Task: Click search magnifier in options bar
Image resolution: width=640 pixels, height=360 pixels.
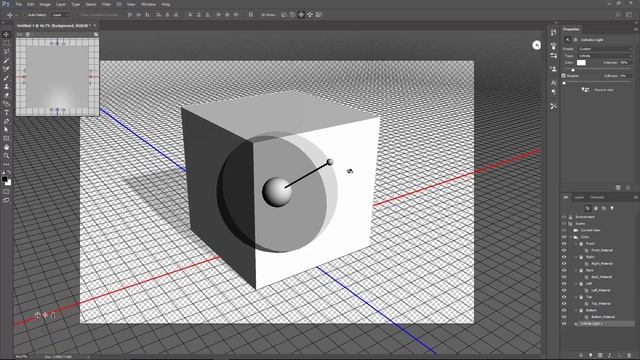Action: click(618, 15)
